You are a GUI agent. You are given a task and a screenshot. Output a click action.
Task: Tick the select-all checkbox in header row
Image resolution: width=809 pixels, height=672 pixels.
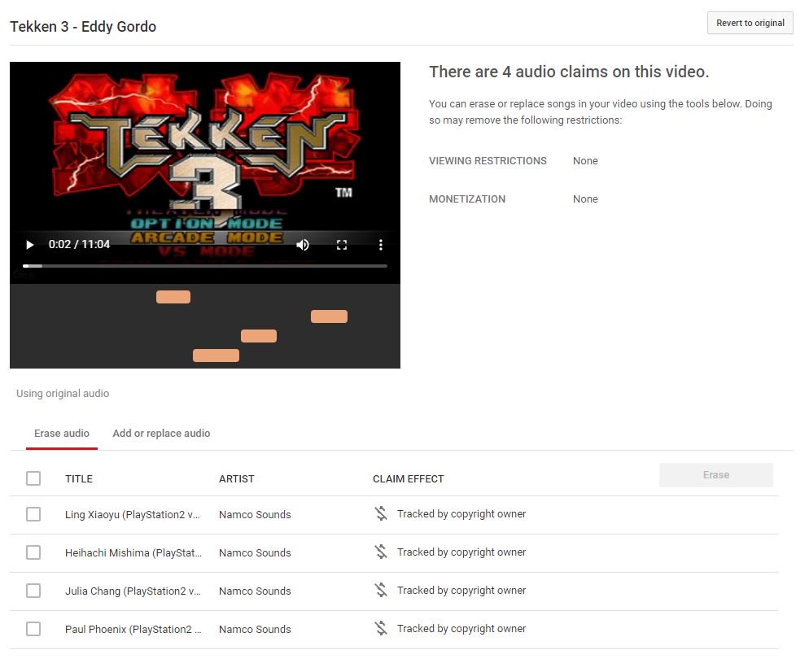click(33, 478)
